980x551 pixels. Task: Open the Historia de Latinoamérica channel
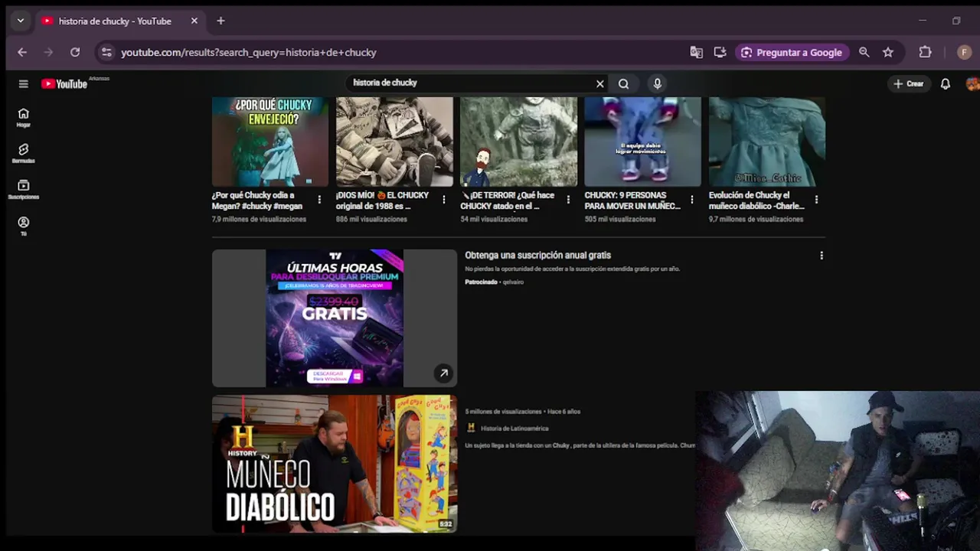514,429
